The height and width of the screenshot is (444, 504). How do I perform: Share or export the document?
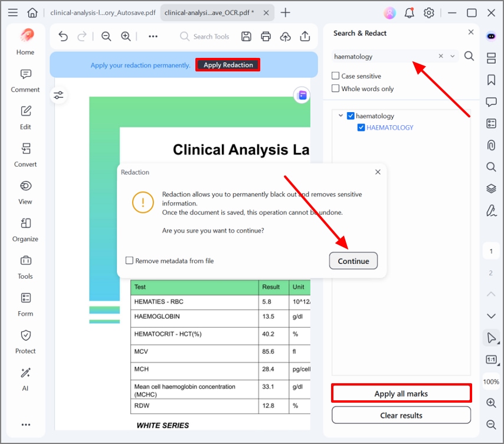[x=305, y=37]
